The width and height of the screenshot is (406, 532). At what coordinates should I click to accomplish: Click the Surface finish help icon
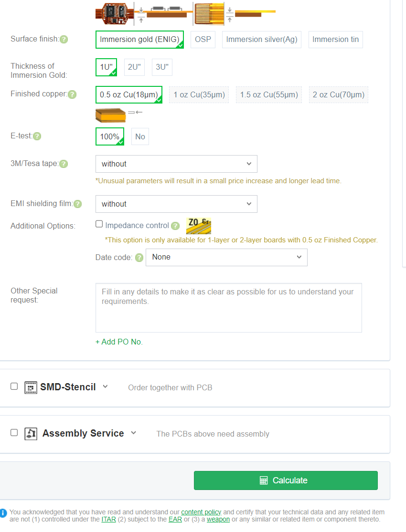(x=64, y=39)
